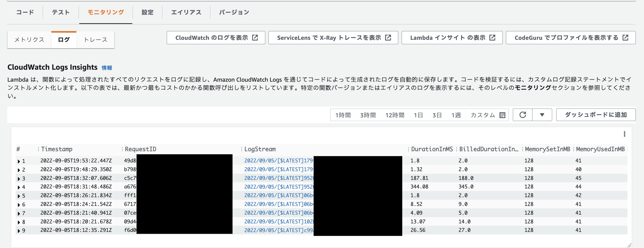Select the 1時間 time range
Screen dimensions: 644x248
pyautogui.click(x=343, y=115)
